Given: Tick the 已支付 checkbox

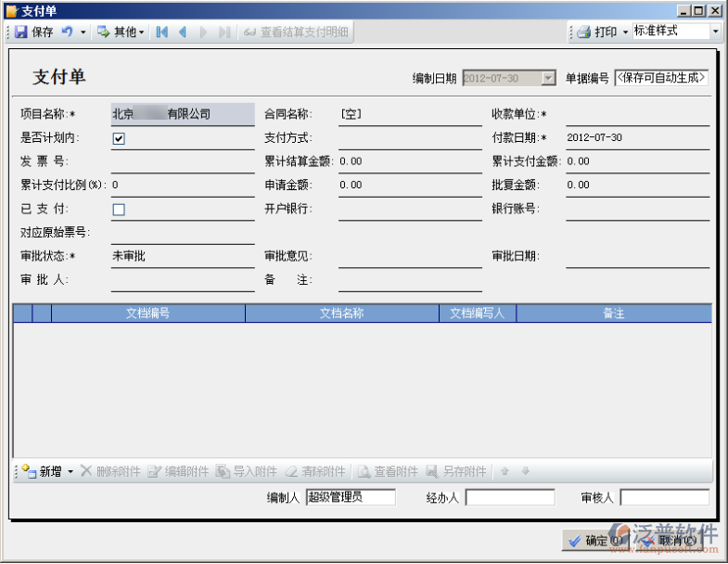Looking at the screenshot, I should point(119,210).
